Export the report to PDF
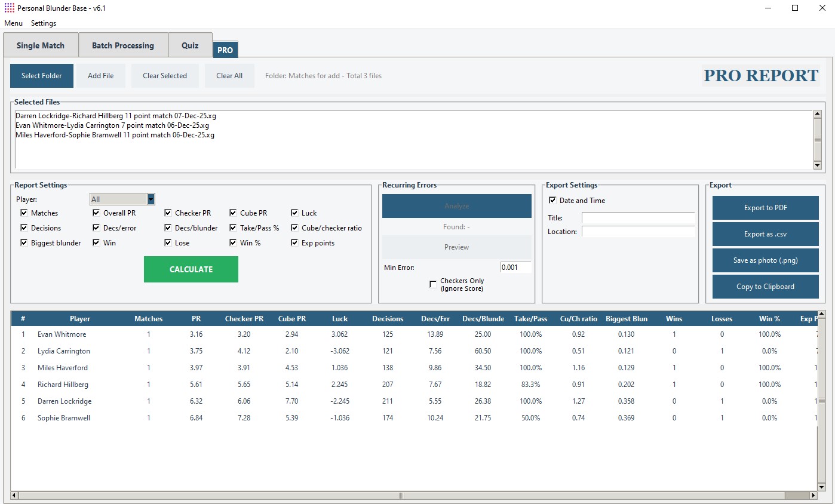Image resolution: width=835 pixels, height=504 pixels. [x=765, y=208]
